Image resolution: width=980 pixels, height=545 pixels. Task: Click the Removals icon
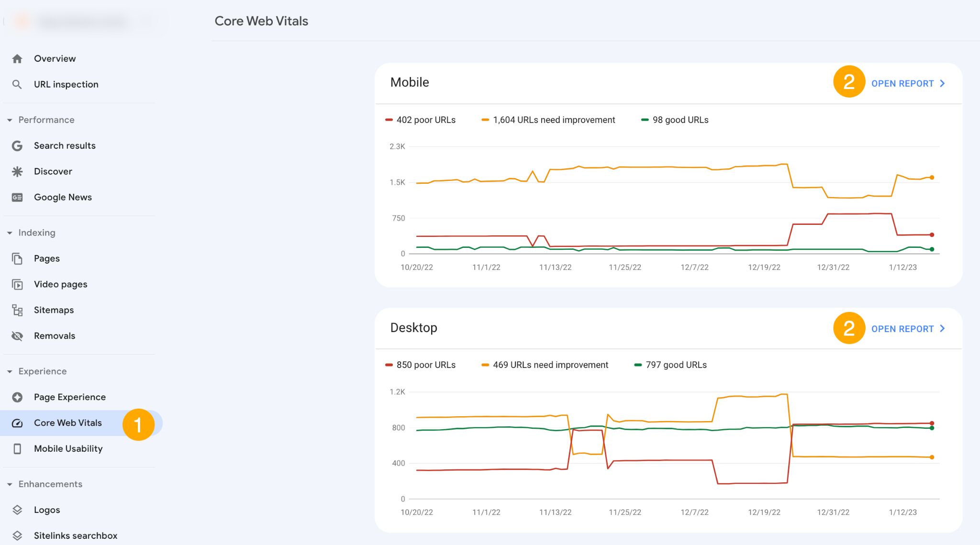18,335
